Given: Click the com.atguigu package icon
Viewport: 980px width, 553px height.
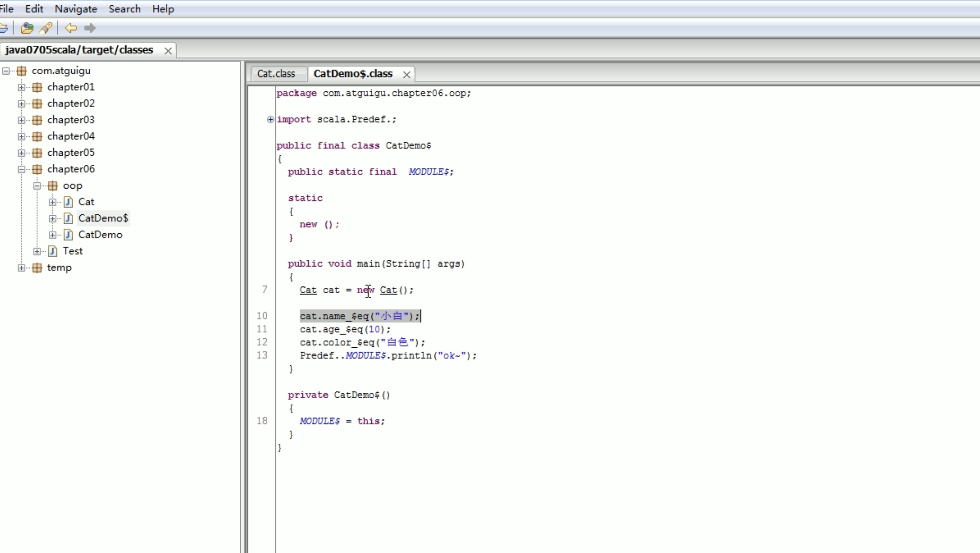Looking at the screenshot, I should 21,71.
